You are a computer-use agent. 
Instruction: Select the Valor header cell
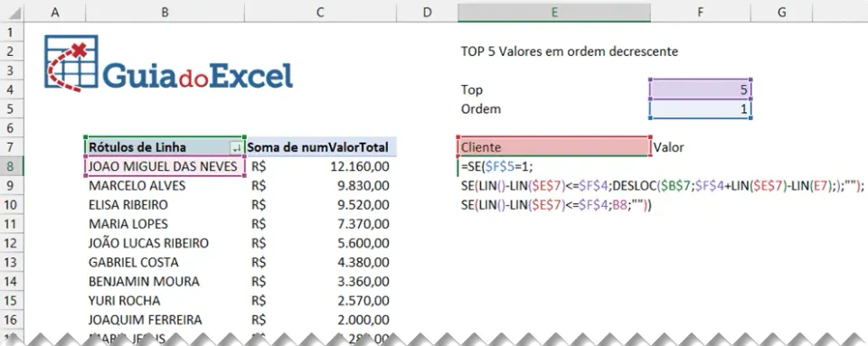(700, 147)
